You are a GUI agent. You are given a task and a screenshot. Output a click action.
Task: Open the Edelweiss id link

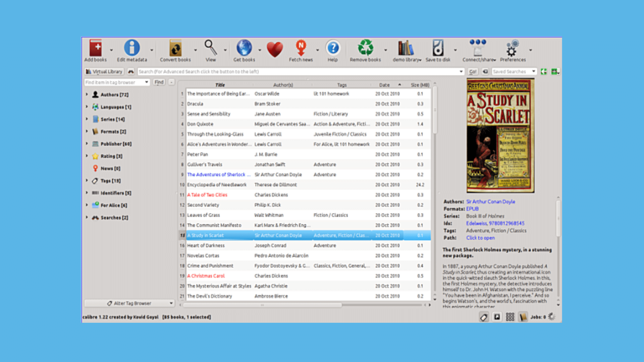coord(476,223)
